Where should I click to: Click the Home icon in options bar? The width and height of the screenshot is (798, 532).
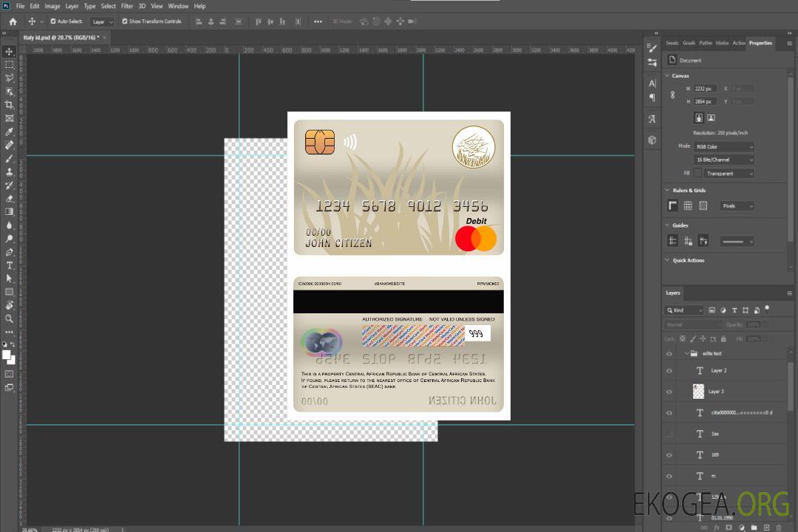coord(13,21)
